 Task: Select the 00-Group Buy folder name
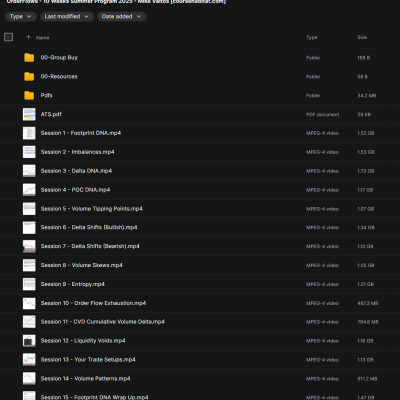point(59,58)
